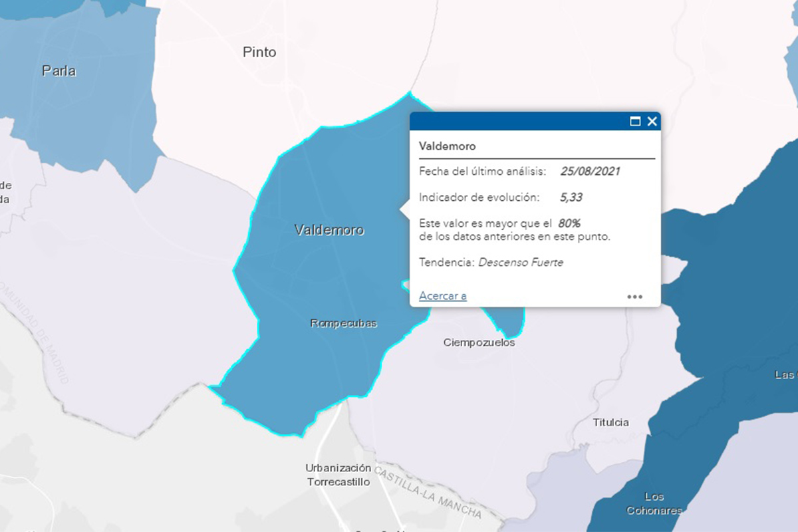Open the popup's three-dot options menu

pos(634,297)
